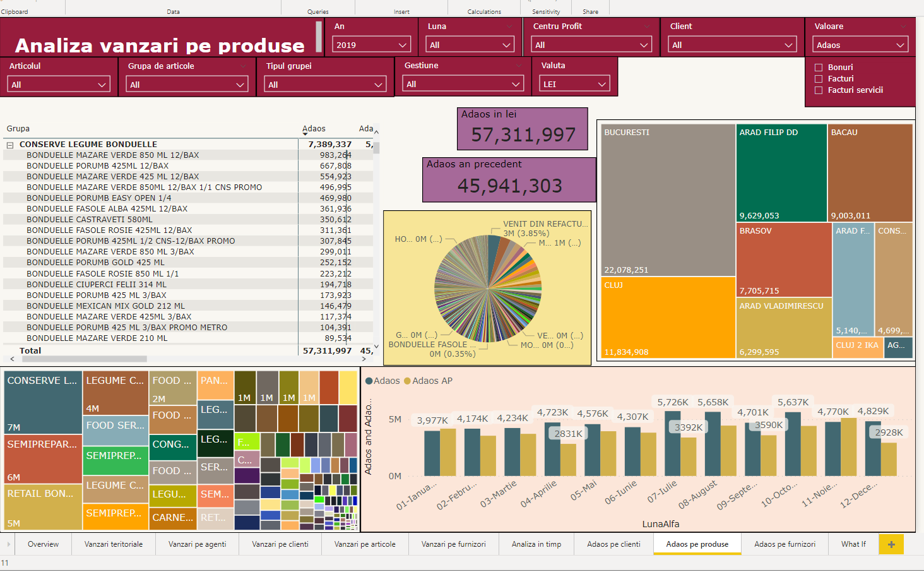Sort by the Adaos column header
The image size is (924, 572).
314,129
